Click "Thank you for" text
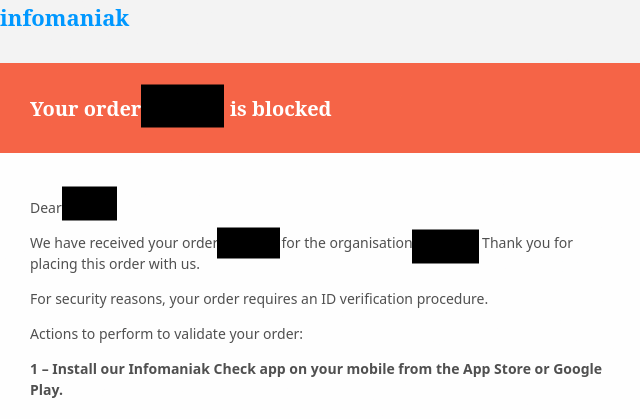640x419 pixels. 527,243
